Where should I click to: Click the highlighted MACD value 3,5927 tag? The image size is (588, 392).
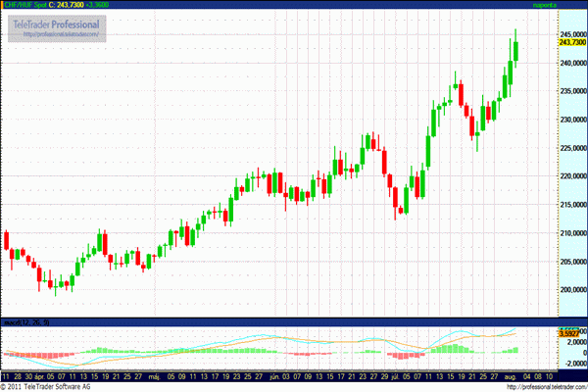pos(569,334)
